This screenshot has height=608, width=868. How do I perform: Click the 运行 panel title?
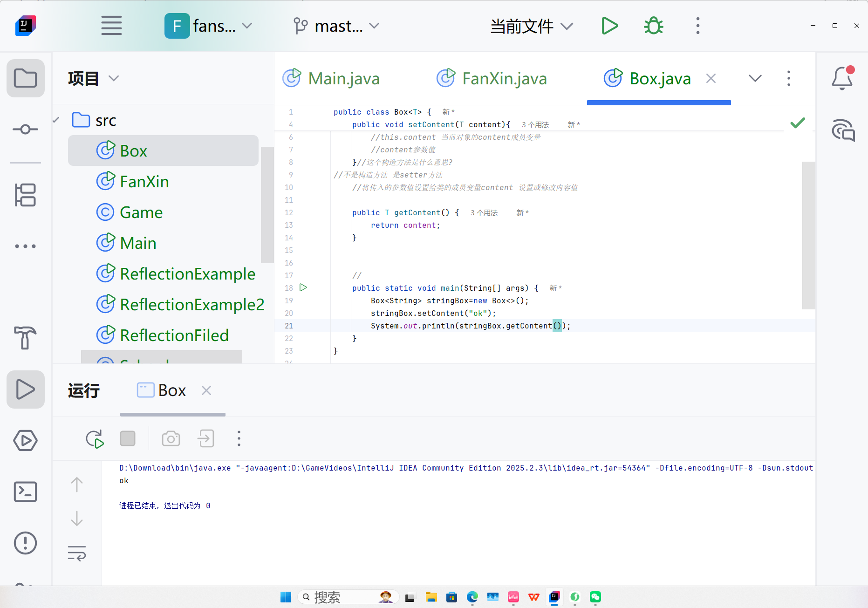pos(84,390)
